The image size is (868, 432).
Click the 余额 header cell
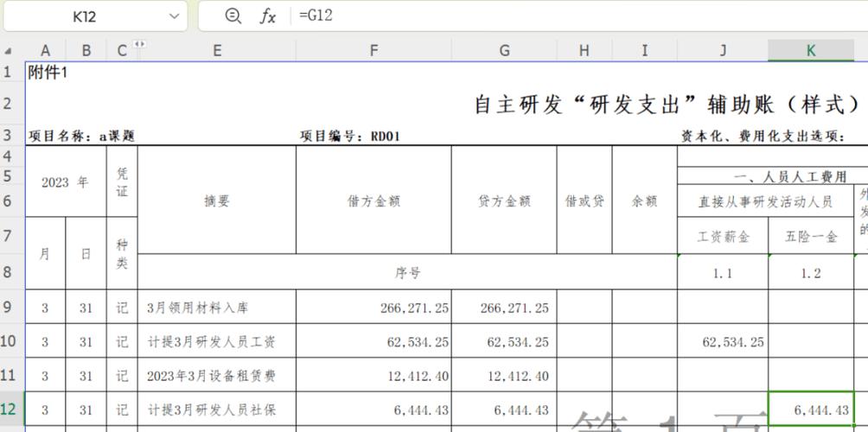click(x=645, y=200)
